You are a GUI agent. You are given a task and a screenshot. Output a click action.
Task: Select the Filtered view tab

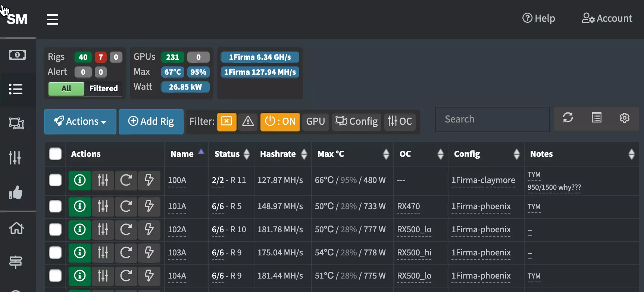[103, 88]
